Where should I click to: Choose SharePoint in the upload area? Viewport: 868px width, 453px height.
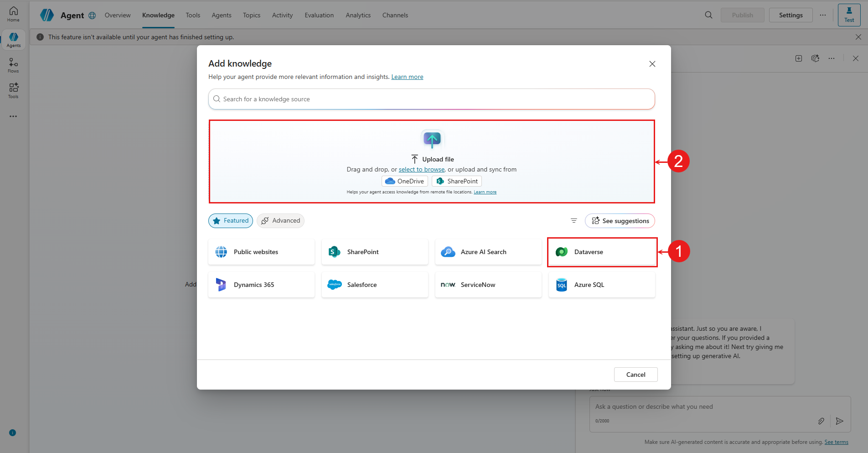point(457,181)
